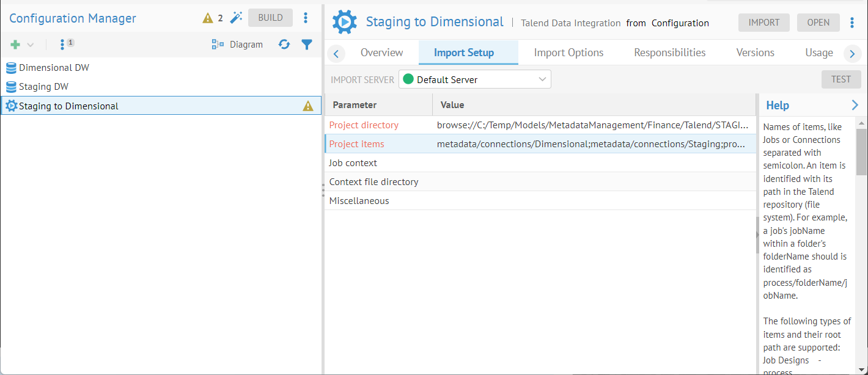Open the filter funnel icon
The image size is (868, 375).
[307, 45]
